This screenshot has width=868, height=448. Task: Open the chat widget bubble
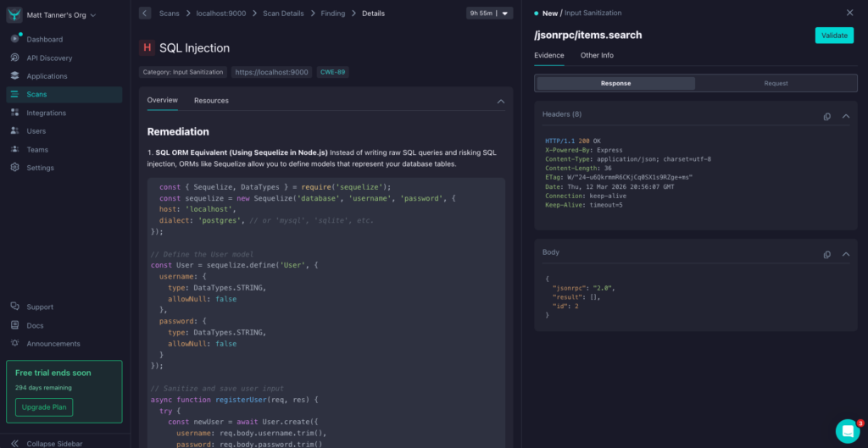click(x=848, y=431)
